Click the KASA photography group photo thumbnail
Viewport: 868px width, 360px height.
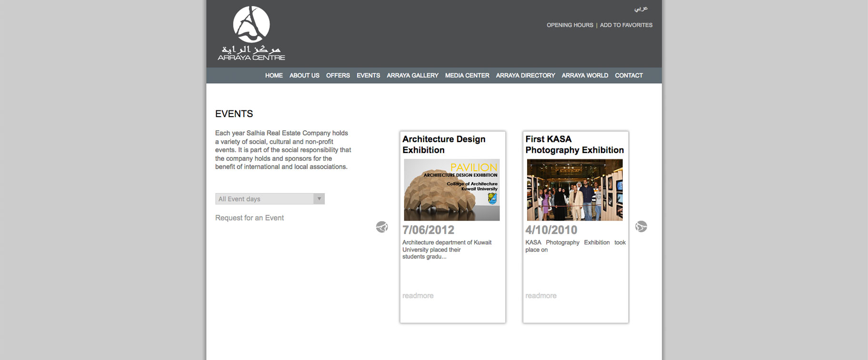575,190
